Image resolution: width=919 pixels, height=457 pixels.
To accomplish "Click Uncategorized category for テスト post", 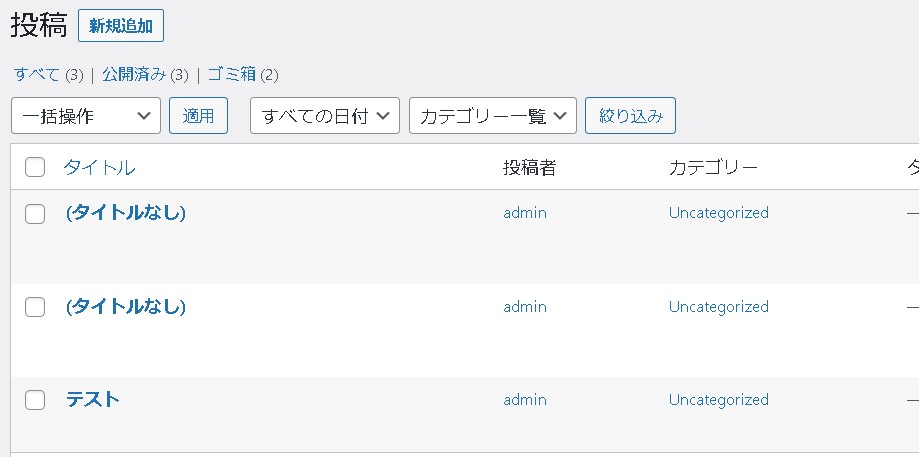I will pyautogui.click(x=718, y=400).
